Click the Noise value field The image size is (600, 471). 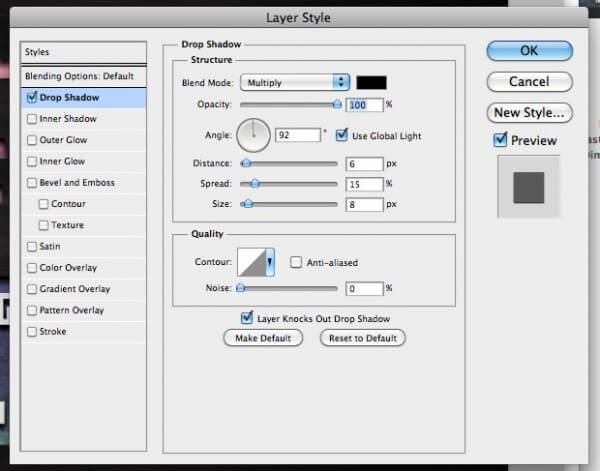(x=364, y=288)
